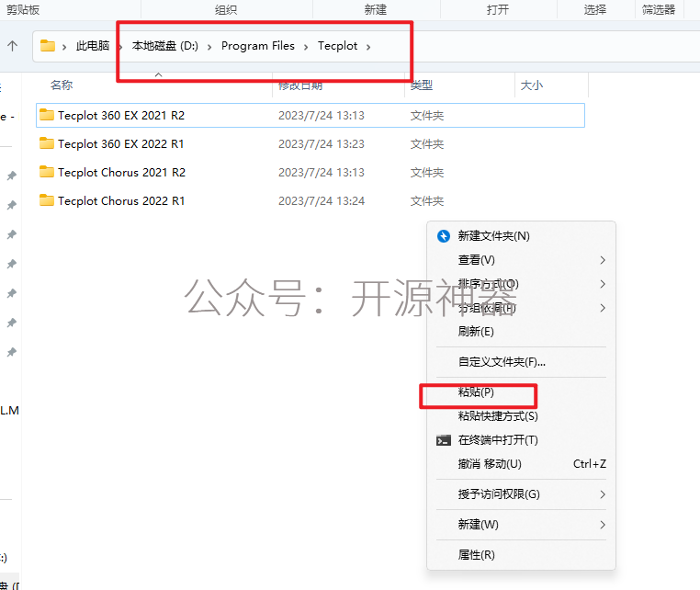
Task: Click pin icon level with Tecplot Chorus 2021 R2
Action: (12, 176)
